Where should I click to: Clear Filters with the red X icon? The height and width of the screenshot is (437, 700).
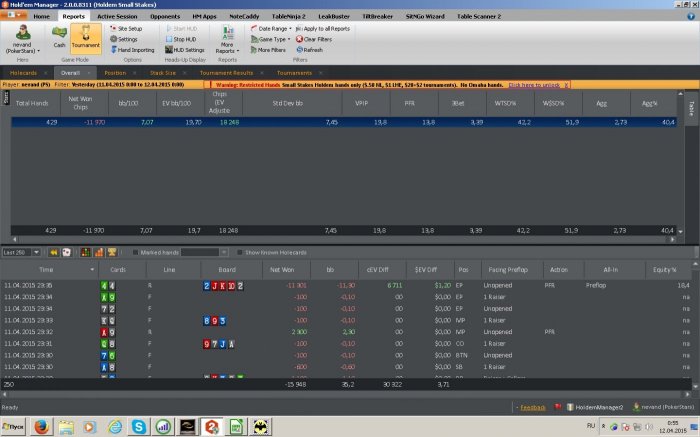314,39
